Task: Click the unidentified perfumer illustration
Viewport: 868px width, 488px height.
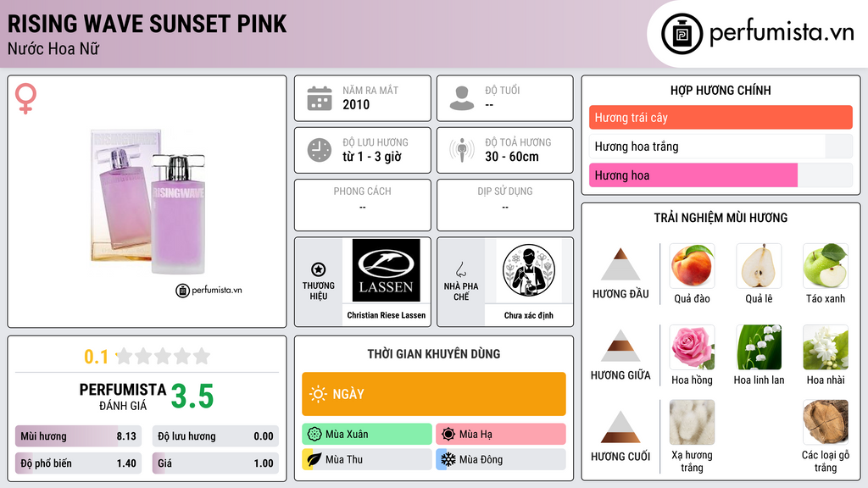Action: pyautogui.click(x=529, y=270)
